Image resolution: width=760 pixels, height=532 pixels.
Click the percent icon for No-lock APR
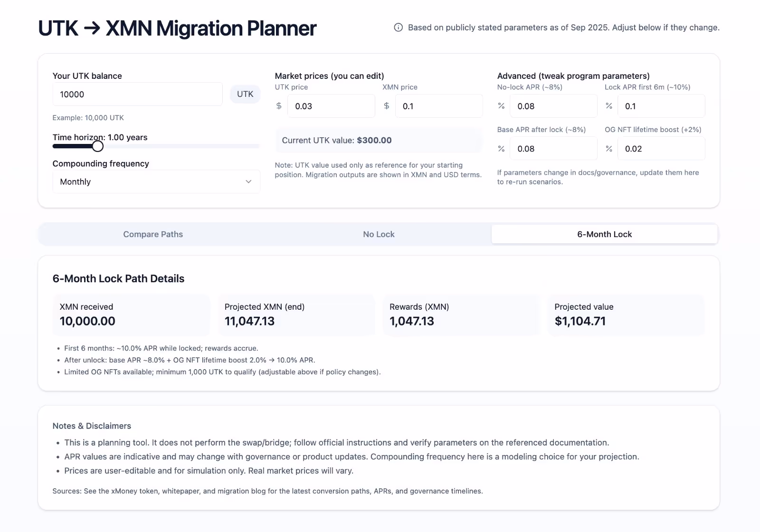click(x=501, y=106)
